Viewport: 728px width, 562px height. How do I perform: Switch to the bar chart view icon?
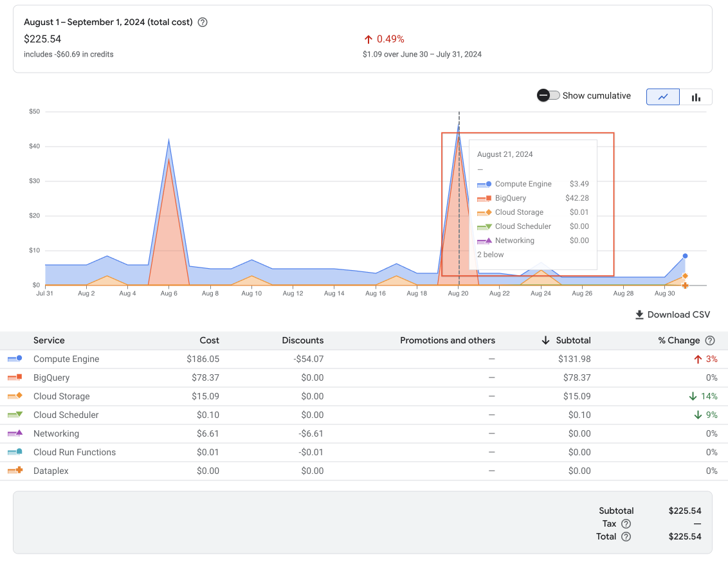pos(696,96)
